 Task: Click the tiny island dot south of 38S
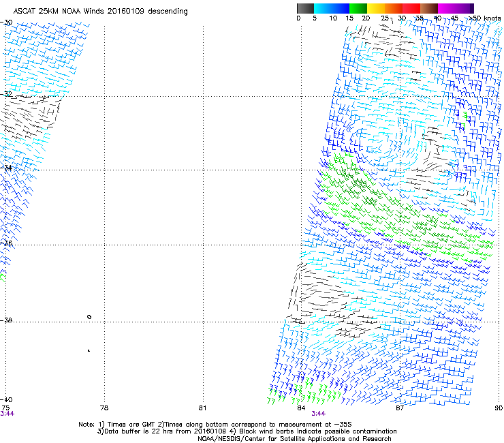89,350
